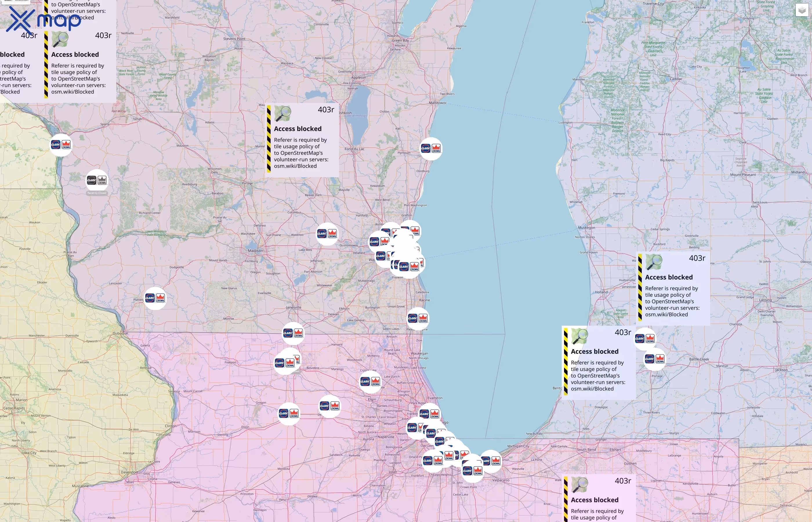Select the Clark Crown marker south of Janesville
This screenshot has width=812, height=522.
coord(293,333)
